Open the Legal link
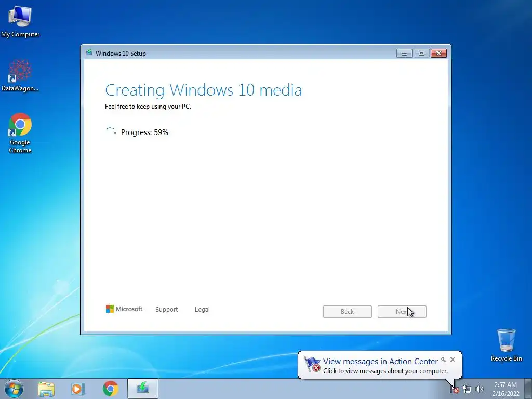532x399 pixels. click(202, 310)
